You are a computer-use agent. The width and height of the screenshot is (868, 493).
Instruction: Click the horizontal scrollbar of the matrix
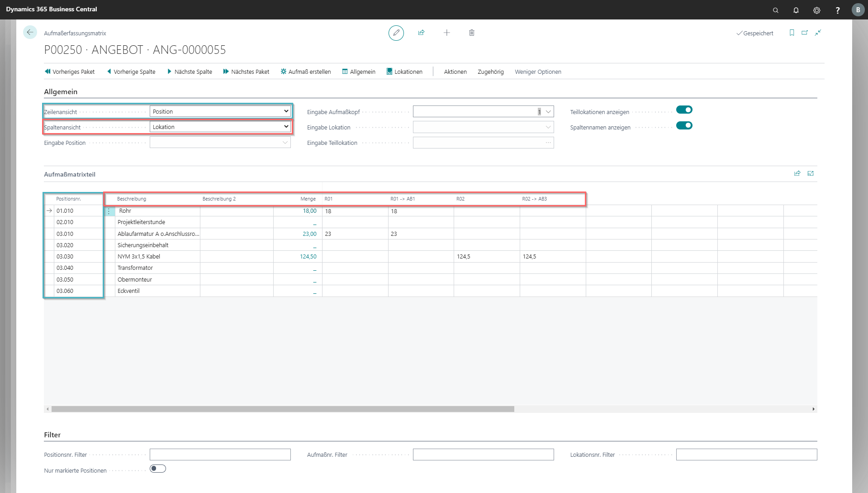tap(283, 409)
